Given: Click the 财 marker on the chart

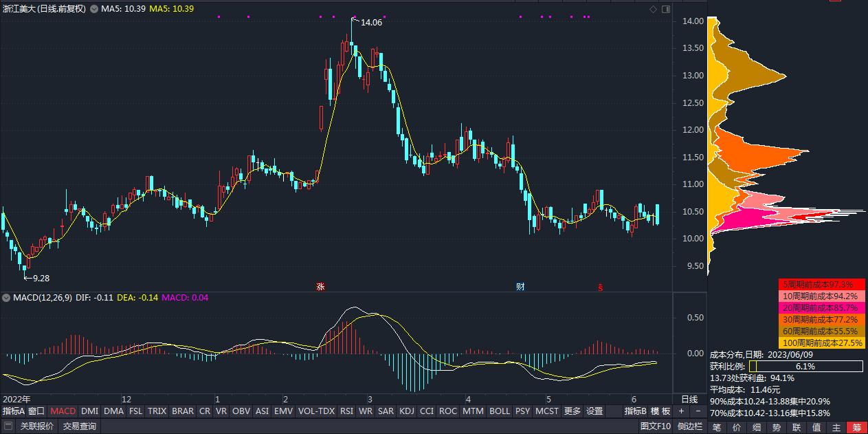Looking at the screenshot, I should [520, 286].
